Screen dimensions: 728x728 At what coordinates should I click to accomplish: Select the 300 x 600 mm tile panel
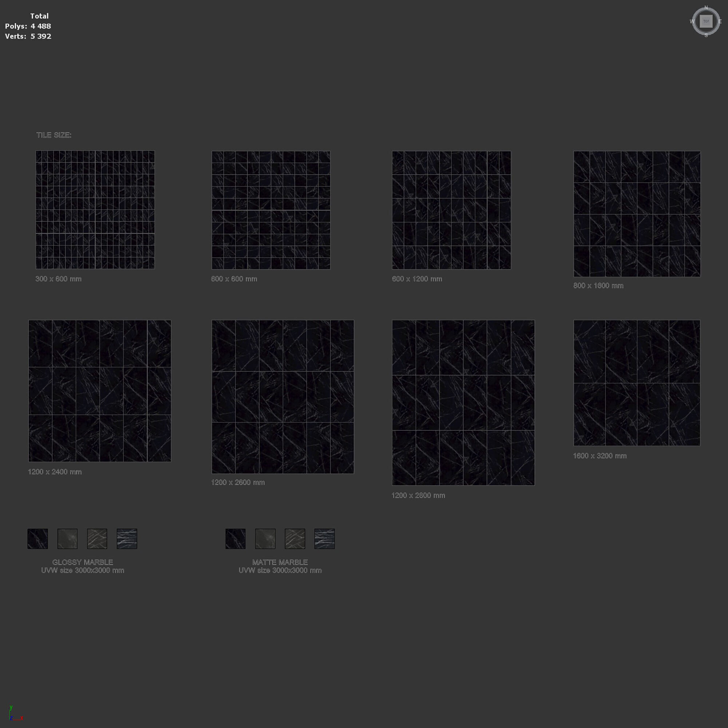[95, 210]
